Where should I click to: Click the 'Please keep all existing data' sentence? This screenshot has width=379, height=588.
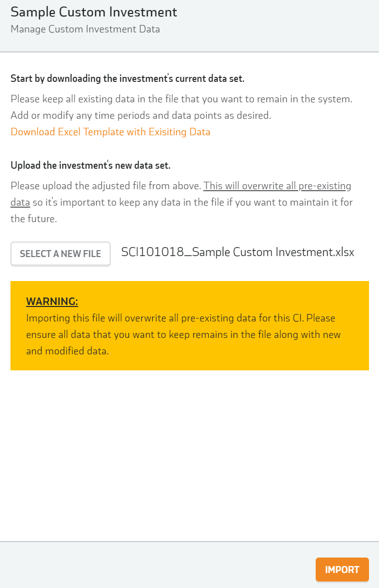tap(182, 99)
